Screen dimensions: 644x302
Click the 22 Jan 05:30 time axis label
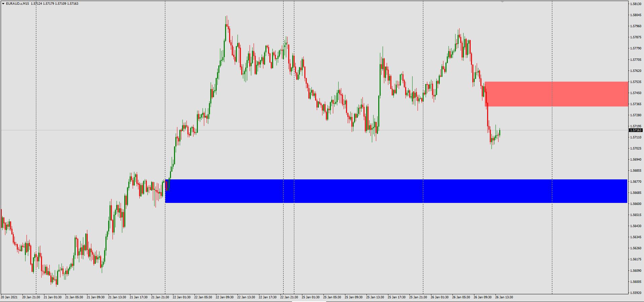tap(203, 297)
